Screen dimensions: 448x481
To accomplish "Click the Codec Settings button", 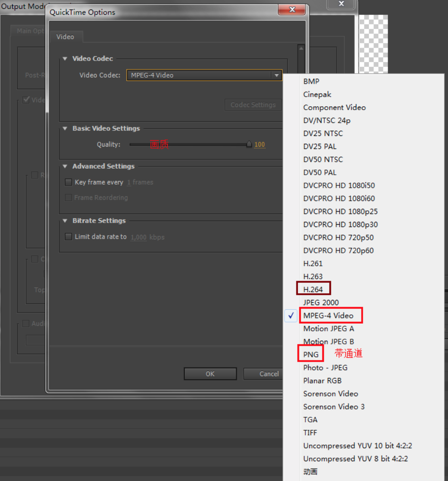I will (x=253, y=105).
